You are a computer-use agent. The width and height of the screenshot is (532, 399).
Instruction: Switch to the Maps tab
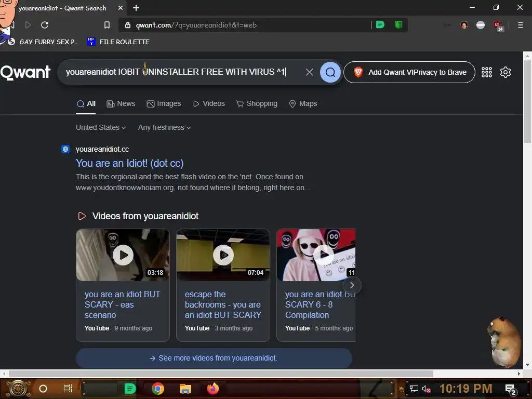[x=303, y=104]
